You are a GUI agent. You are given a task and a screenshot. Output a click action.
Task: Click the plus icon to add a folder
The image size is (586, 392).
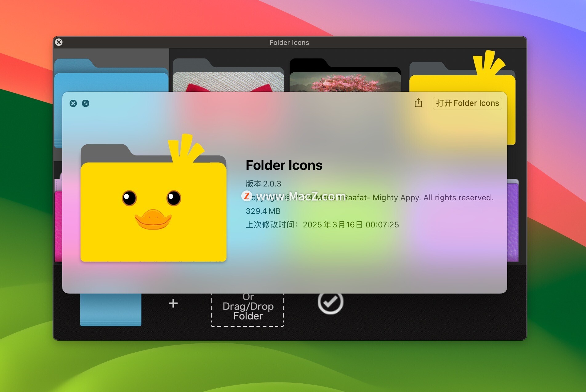(173, 303)
